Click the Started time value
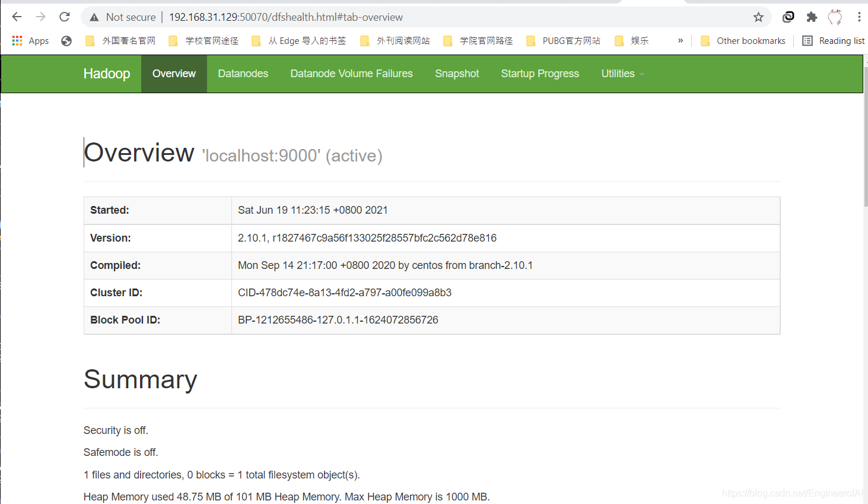 tap(313, 210)
